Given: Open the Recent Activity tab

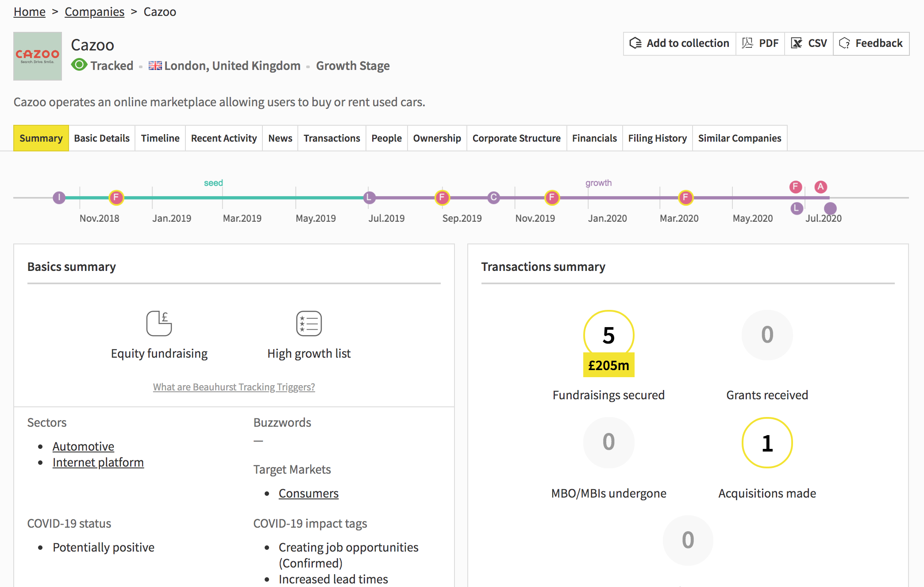Looking at the screenshot, I should [224, 138].
